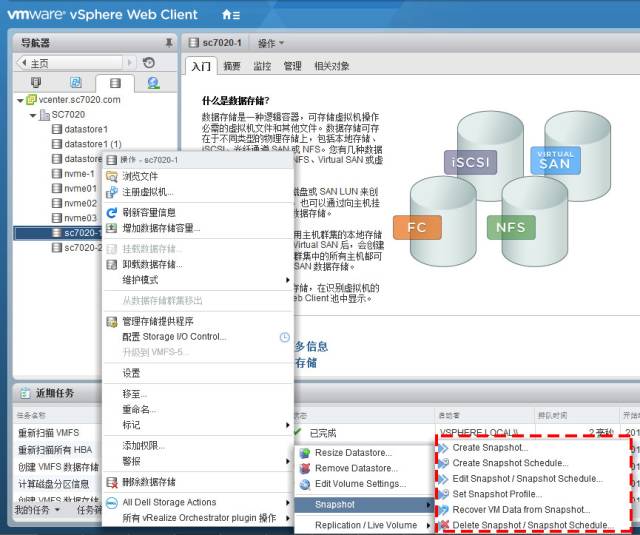Image resolution: width=640 pixels, height=535 pixels.
Task: Select Recover VM Data from Snapshot
Action: click(x=533, y=510)
